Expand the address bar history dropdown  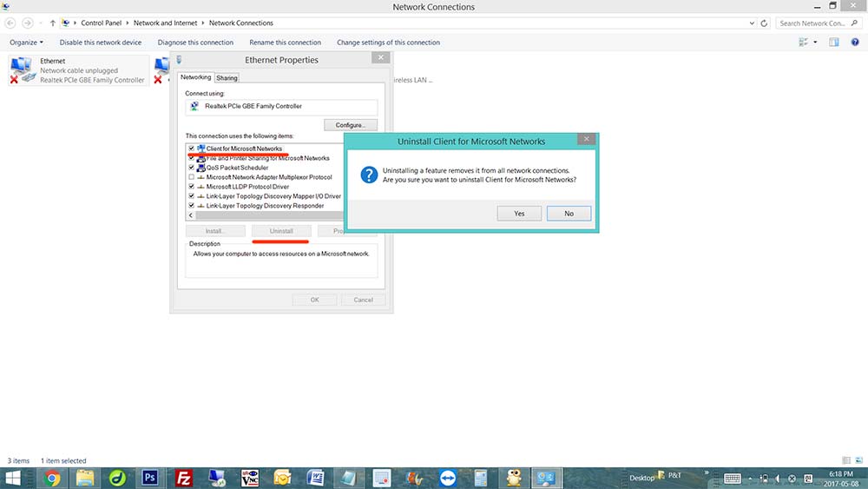coord(751,23)
